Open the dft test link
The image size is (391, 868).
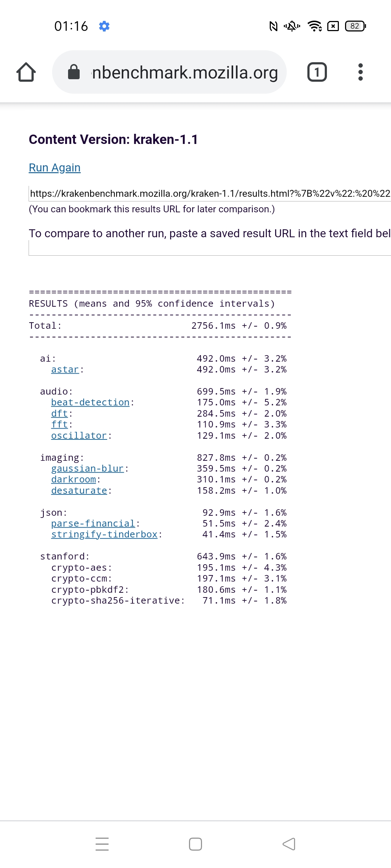60,413
